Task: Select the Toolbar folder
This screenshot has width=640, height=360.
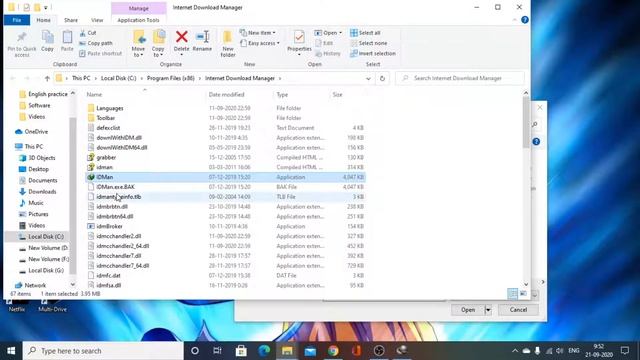Action: pyautogui.click(x=105, y=118)
